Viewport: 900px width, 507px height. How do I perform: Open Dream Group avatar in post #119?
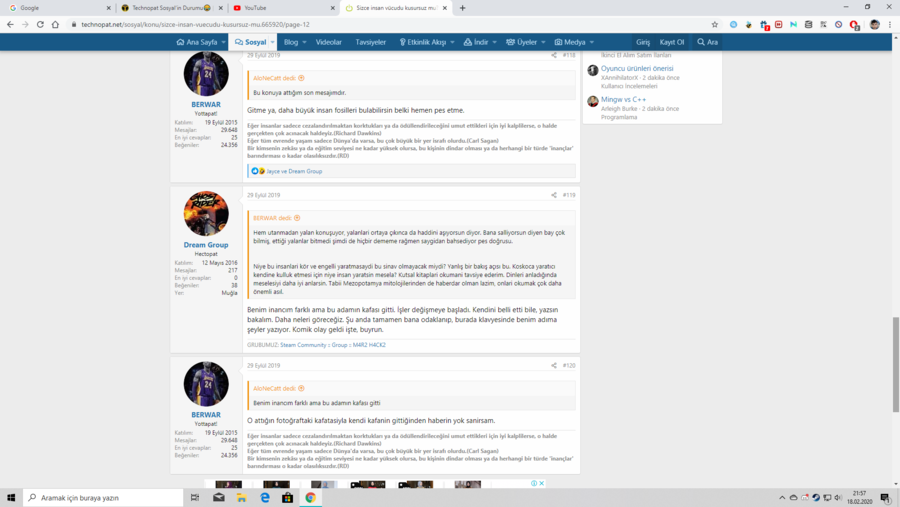(206, 214)
